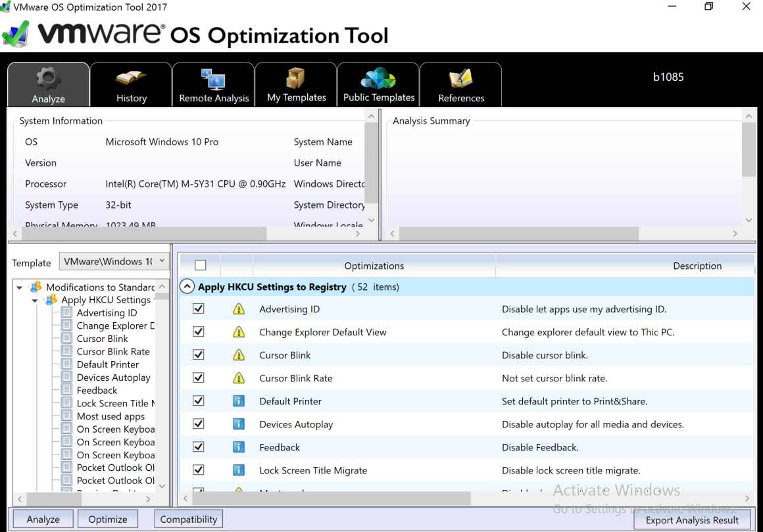Click the Compatibility button
The width and height of the screenshot is (763, 532).
pos(188,519)
